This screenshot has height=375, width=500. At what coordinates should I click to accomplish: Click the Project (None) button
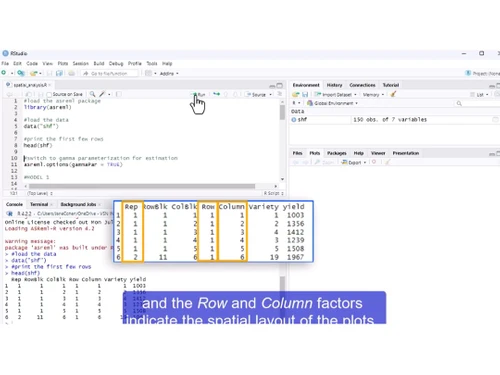(483, 73)
